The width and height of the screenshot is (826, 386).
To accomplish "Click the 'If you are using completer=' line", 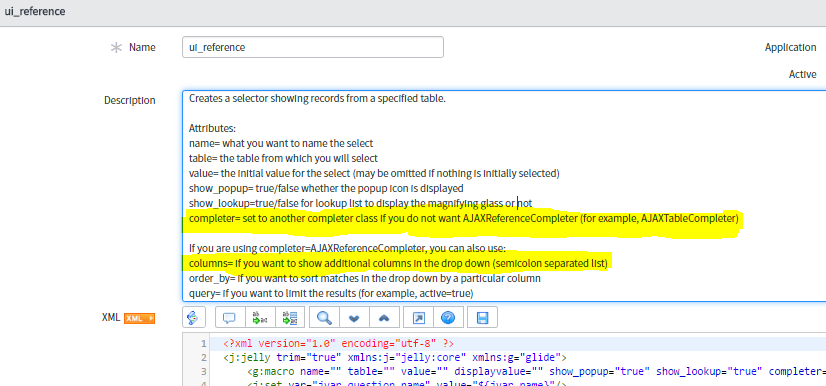I will tap(347, 248).
